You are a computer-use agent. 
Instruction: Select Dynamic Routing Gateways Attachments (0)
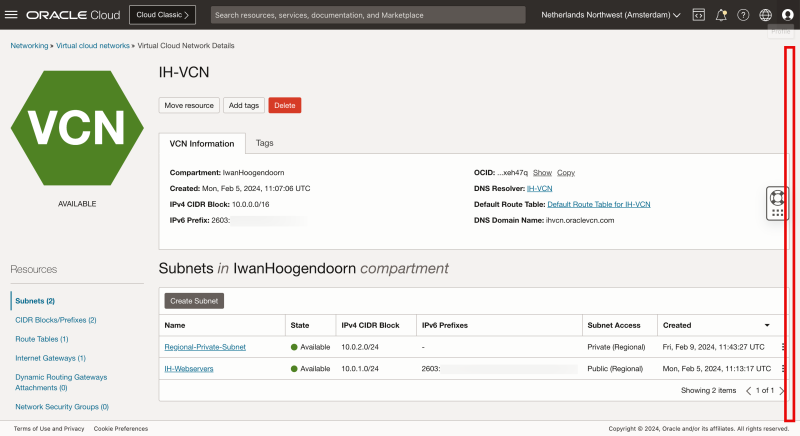click(x=61, y=382)
